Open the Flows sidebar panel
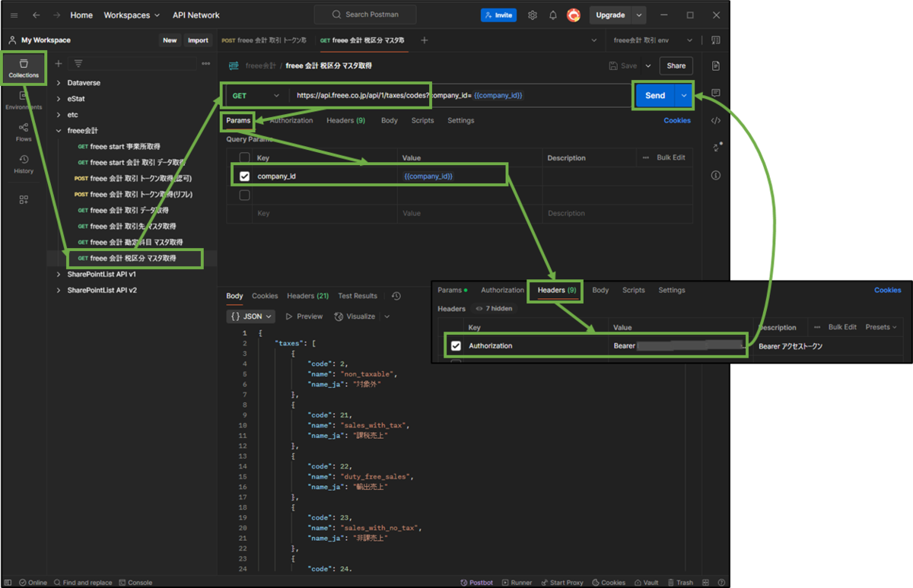This screenshot has width=913, height=588. point(24,132)
